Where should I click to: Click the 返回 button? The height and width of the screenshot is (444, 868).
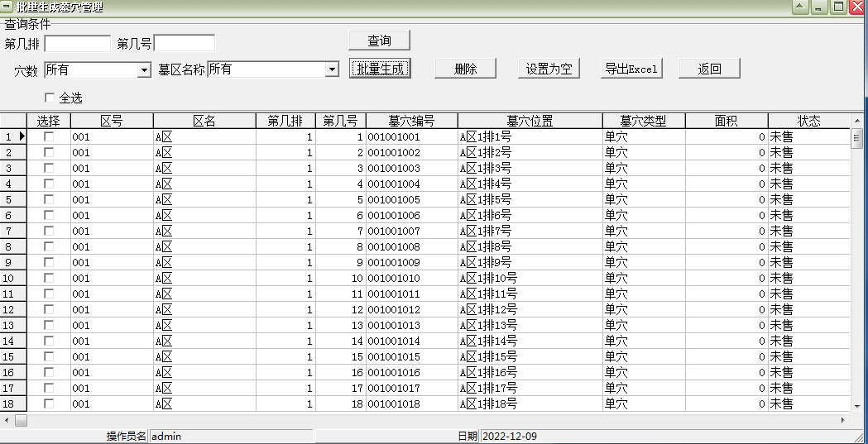tap(709, 69)
